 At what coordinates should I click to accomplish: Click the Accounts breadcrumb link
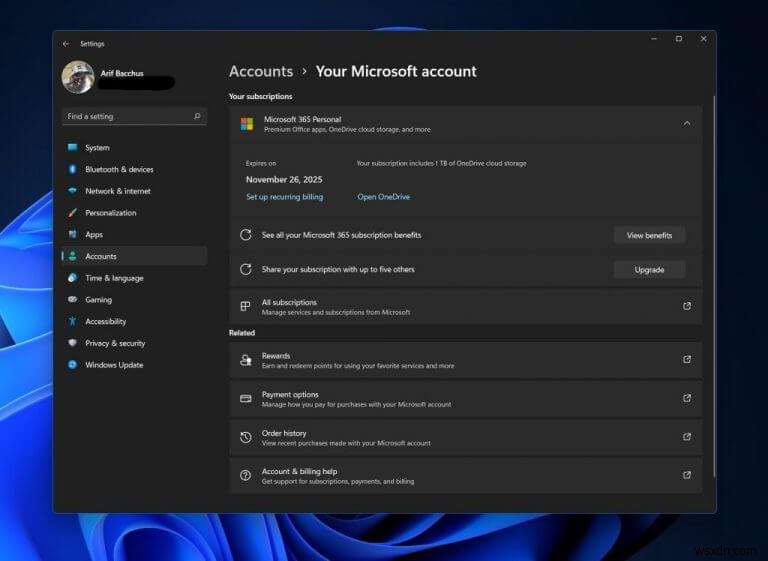coord(261,72)
